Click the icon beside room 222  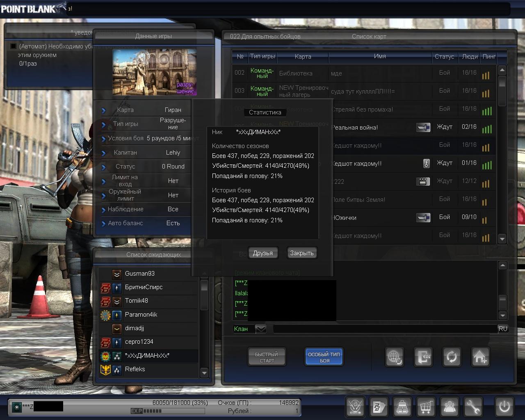(423, 182)
